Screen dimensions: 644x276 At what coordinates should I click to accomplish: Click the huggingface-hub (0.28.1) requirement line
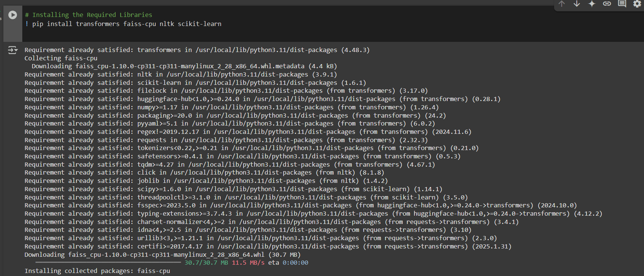pos(263,99)
